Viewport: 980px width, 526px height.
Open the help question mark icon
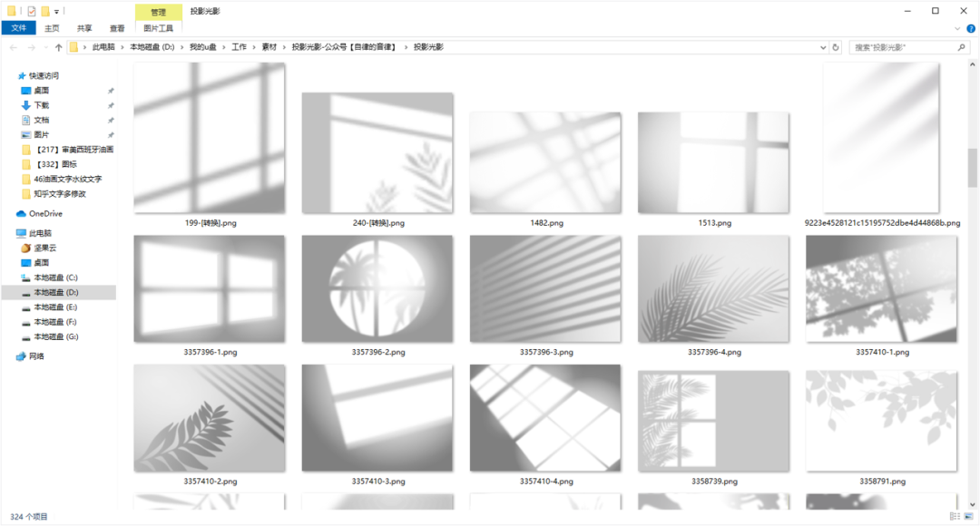point(971,29)
